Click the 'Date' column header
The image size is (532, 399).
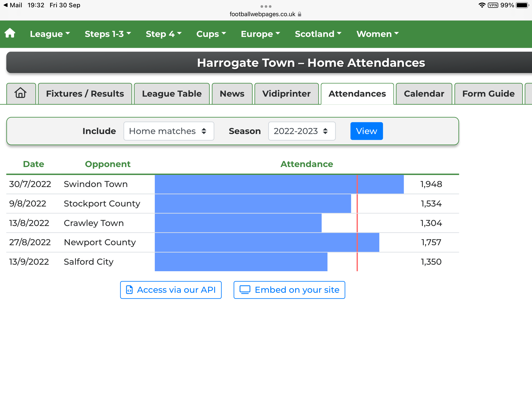click(x=34, y=164)
